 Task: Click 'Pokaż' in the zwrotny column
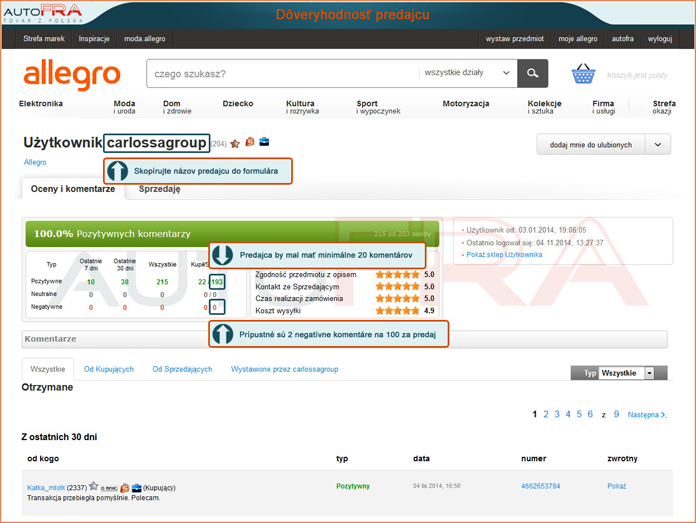[x=617, y=486]
